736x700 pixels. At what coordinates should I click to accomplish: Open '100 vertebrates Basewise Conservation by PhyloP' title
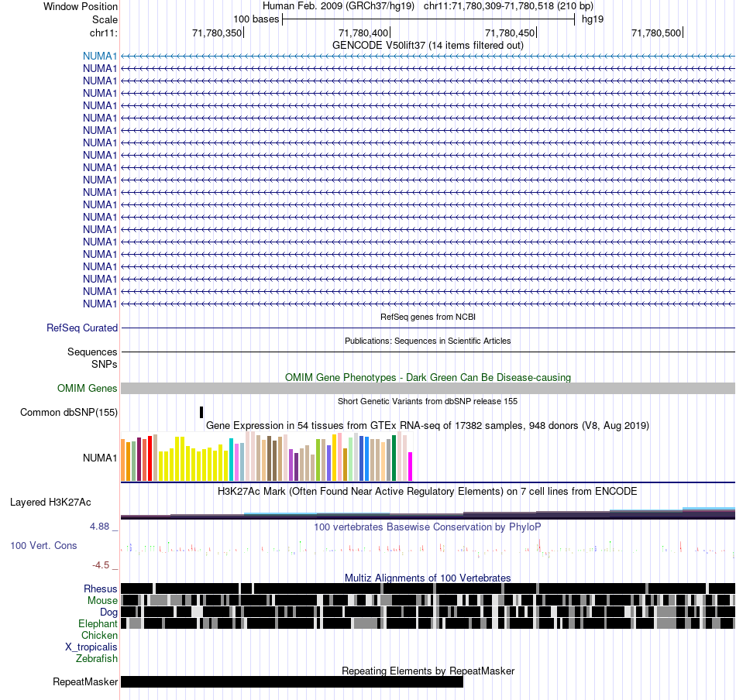428,527
